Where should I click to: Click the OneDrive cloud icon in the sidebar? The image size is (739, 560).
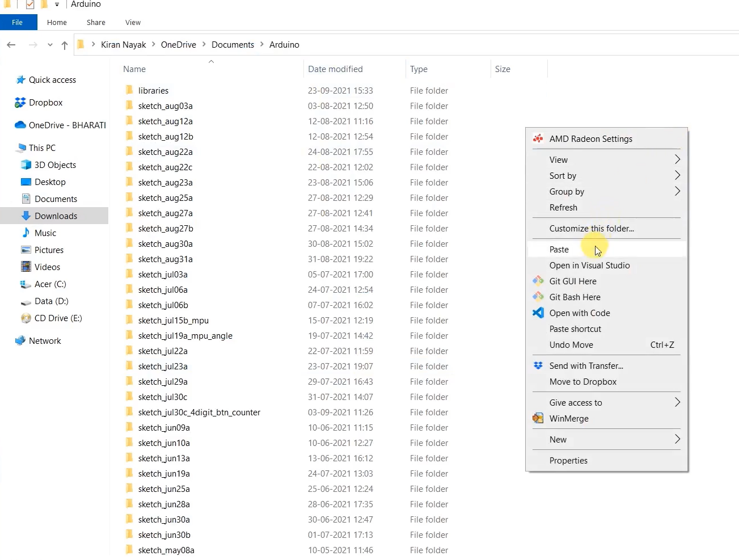click(20, 125)
